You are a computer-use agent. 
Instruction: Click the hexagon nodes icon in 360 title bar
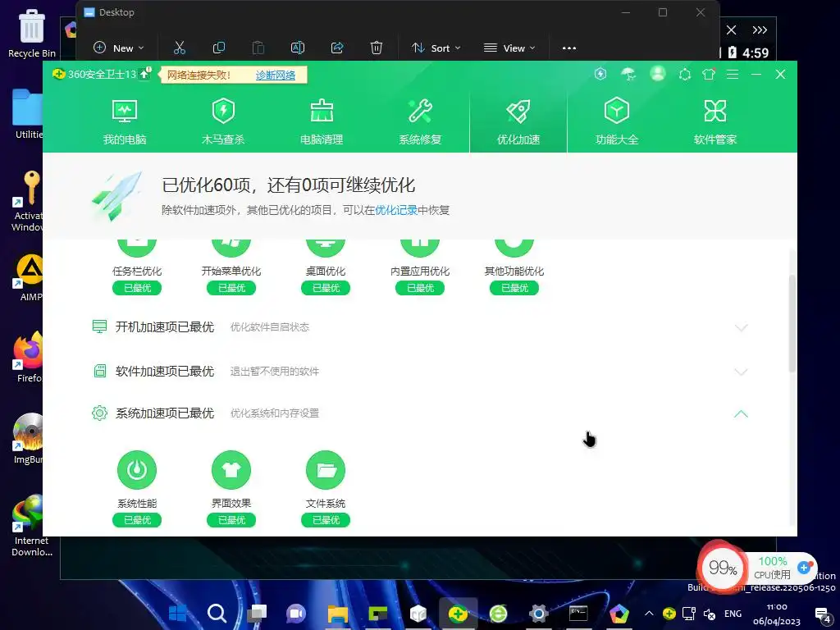click(685, 75)
